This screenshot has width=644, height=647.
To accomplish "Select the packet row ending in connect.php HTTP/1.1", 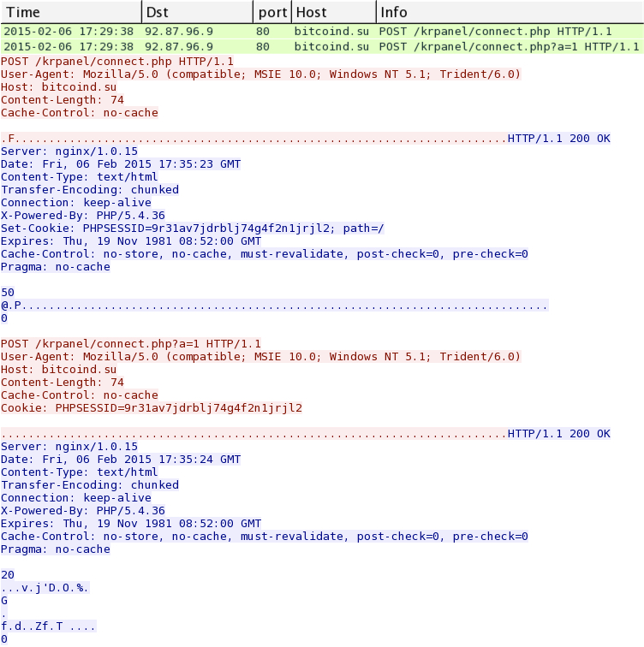I will 321,32.
